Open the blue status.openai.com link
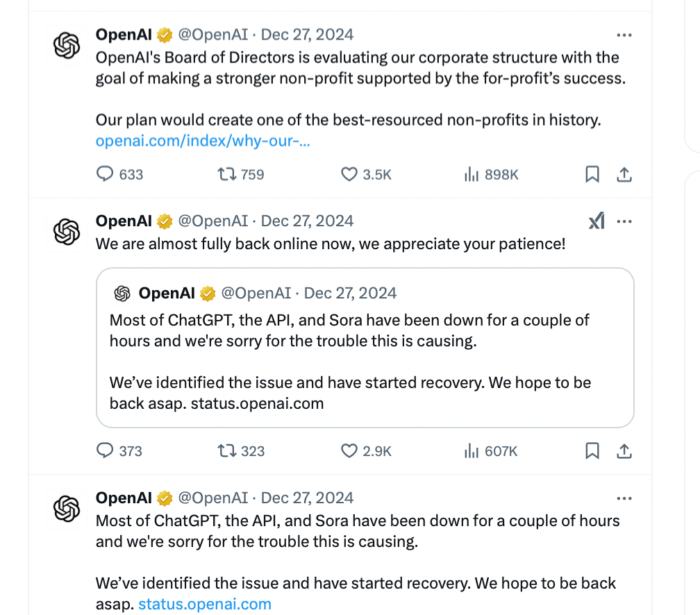 click(x=205, y=604)
